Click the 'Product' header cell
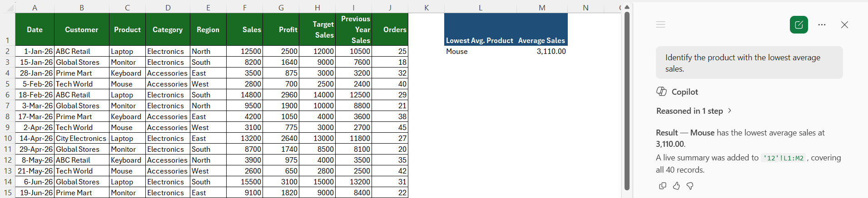Image resolution: width=868 pixels, height=198 pixels. click(x=127, y=29)
